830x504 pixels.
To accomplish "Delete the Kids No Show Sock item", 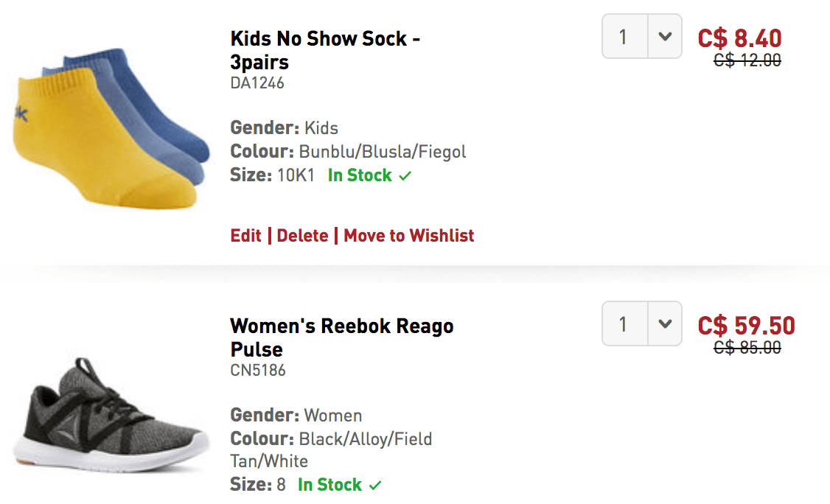I will pos(302,236).
